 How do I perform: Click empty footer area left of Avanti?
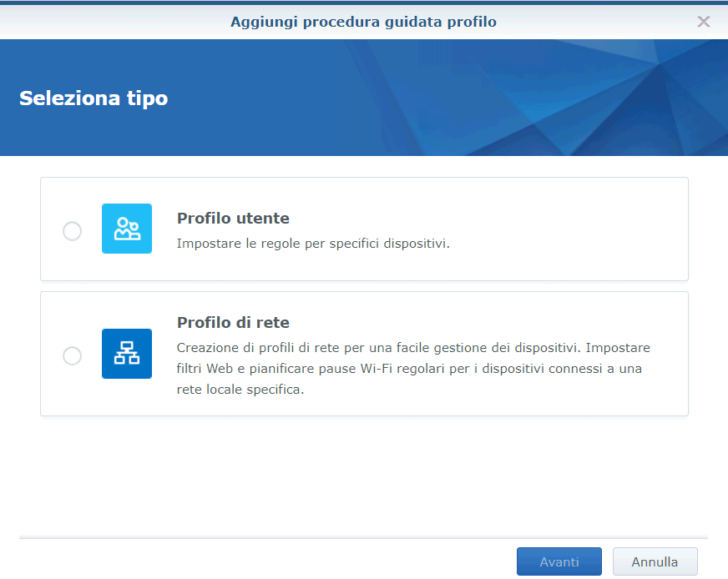pos(250,562)
